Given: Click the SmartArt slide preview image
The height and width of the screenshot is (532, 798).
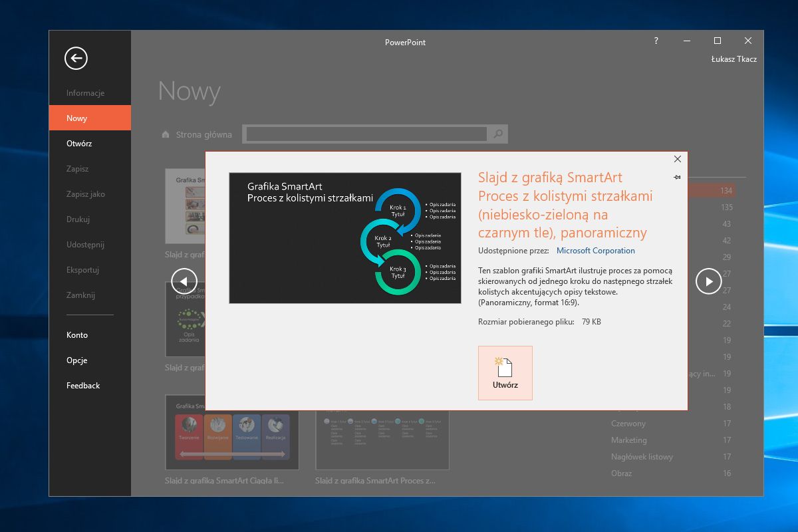Looking at the screenshot, I should [345, 238].
